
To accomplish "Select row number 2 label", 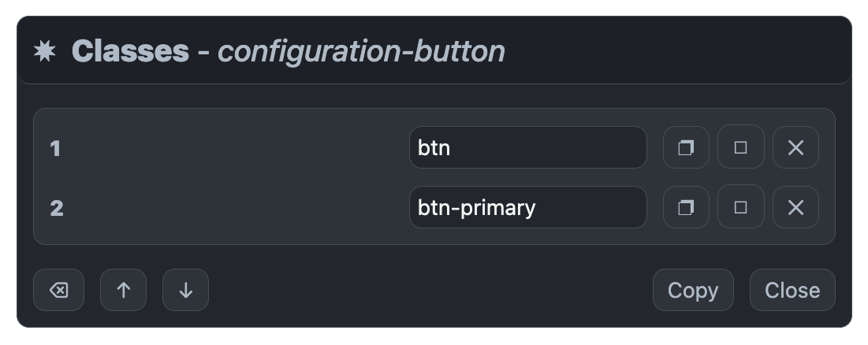I will [x=57, y=209].
